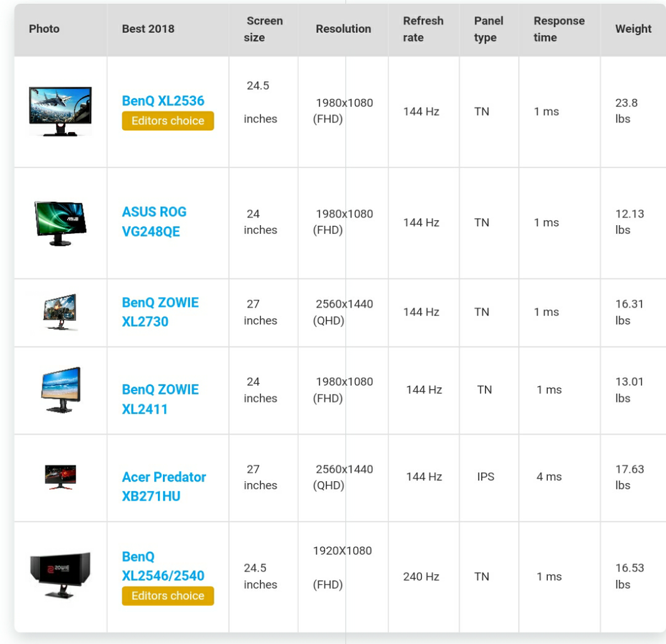
Task: Click the Best 2018 column header
Action: (x=148, y=29)
